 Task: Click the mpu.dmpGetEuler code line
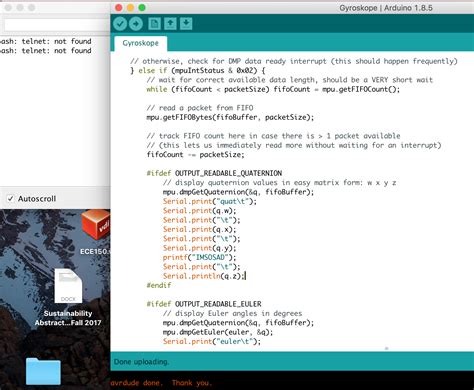[218, 332]
